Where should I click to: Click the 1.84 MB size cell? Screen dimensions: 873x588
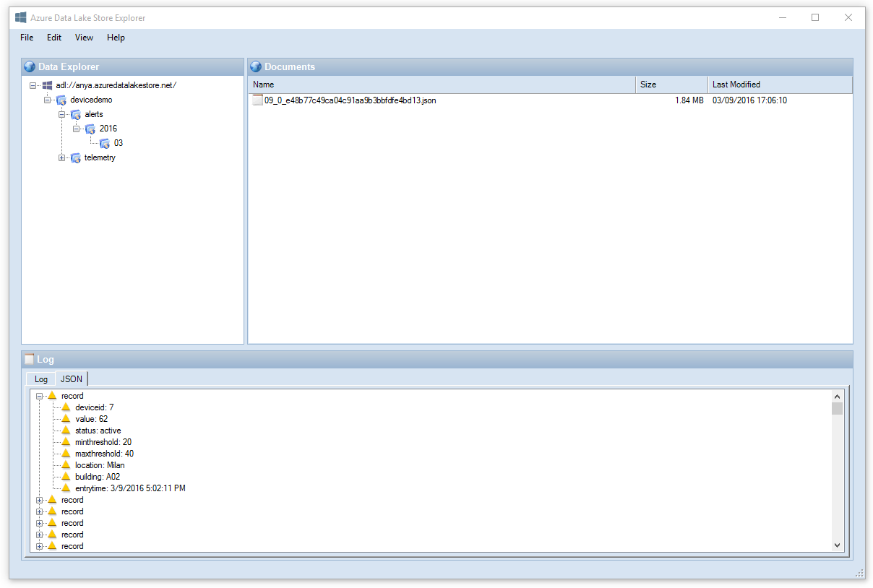pos(689,100)
